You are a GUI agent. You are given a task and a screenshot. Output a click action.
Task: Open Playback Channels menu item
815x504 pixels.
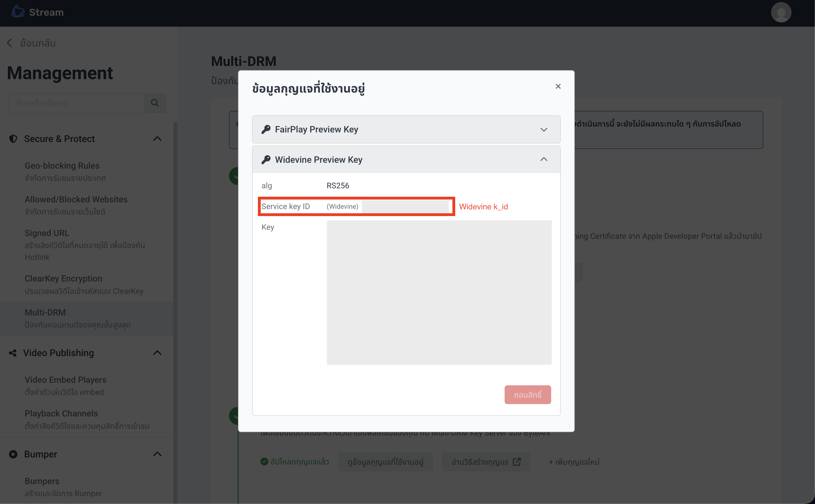click(x=87, y=419)
